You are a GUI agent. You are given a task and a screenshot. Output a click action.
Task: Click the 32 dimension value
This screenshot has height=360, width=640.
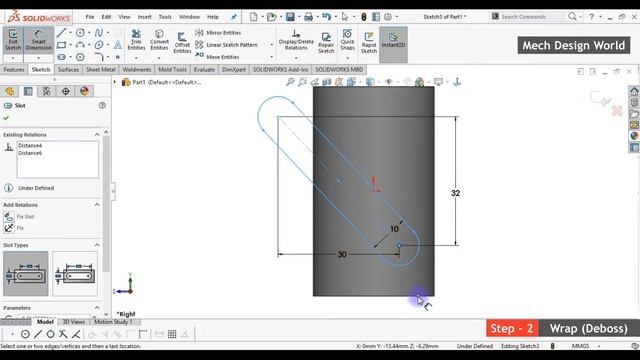coord(456,193)
